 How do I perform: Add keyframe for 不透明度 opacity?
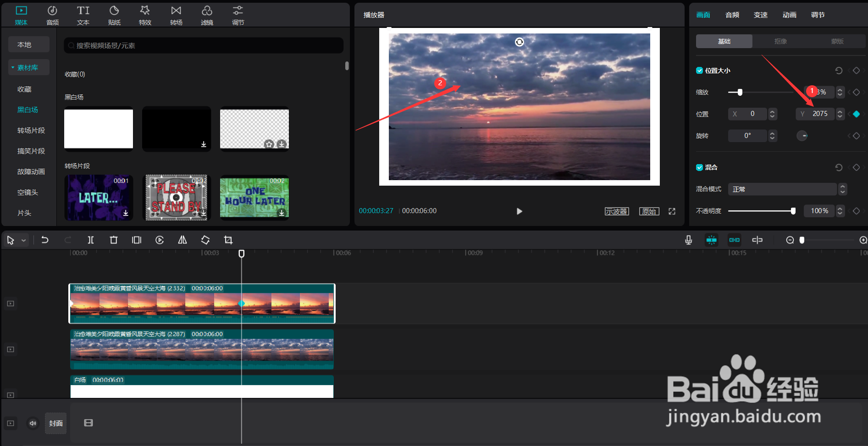pos(856,211)
